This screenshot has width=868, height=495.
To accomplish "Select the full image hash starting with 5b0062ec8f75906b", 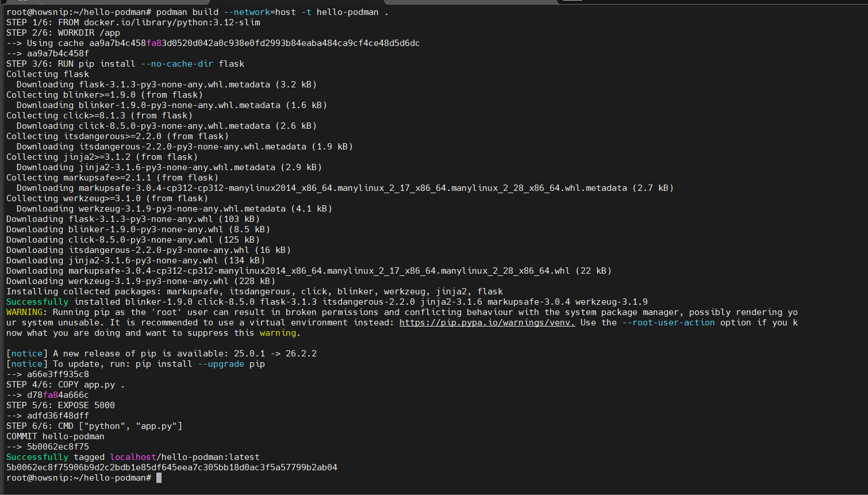I will (172, 467).
